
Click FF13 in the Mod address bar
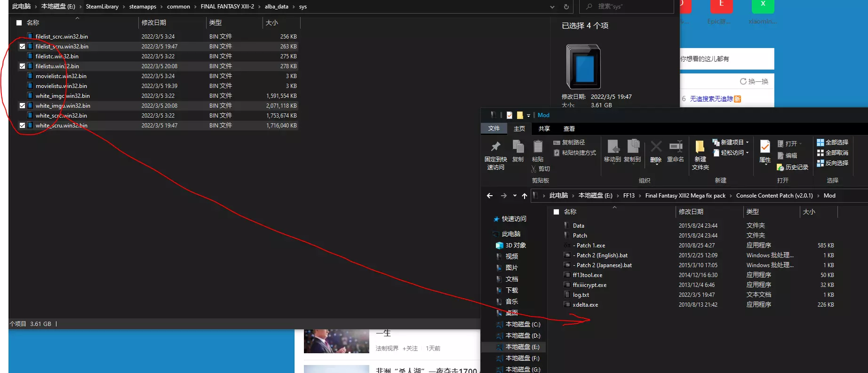(x=629, y=196)
